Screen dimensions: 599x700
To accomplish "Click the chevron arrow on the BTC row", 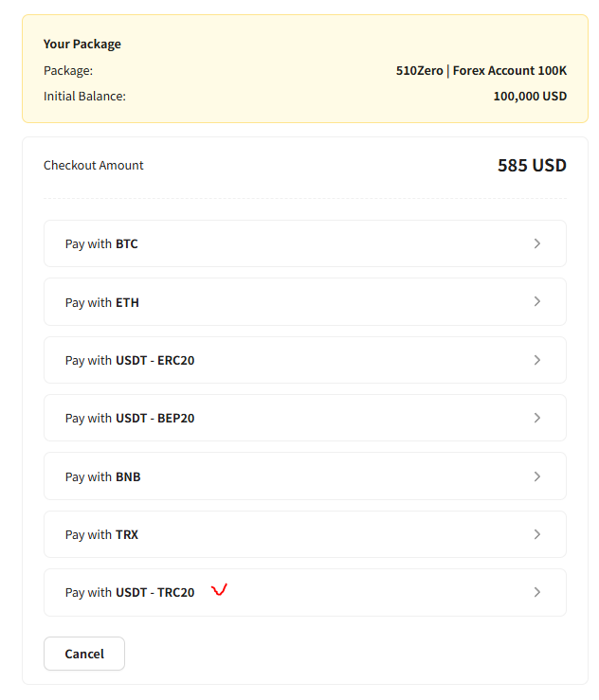I will (x=537, y=243).
